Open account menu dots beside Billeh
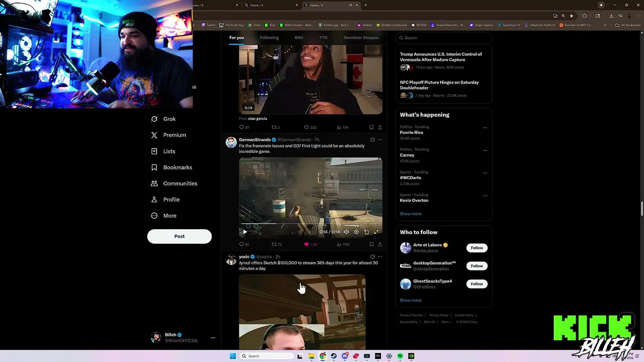Image resolution: width=644 pixels, height=362 pixels. click(213, 338)
